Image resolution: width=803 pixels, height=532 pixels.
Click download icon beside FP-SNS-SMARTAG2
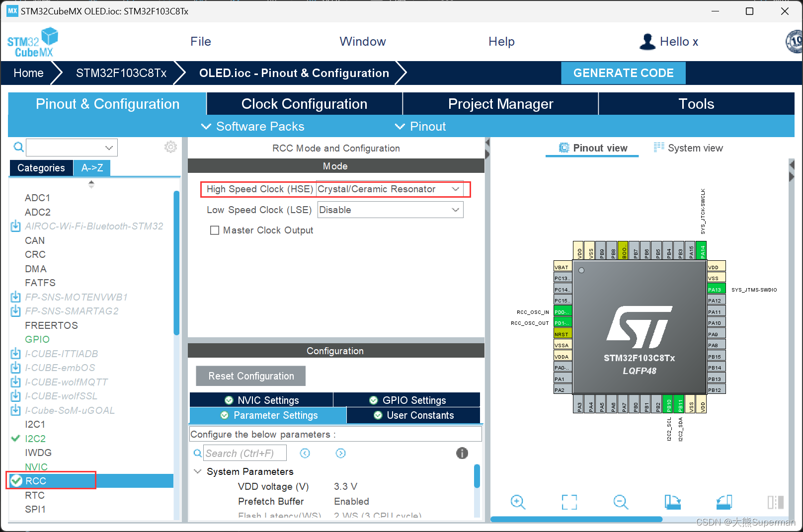pos(16,311)
